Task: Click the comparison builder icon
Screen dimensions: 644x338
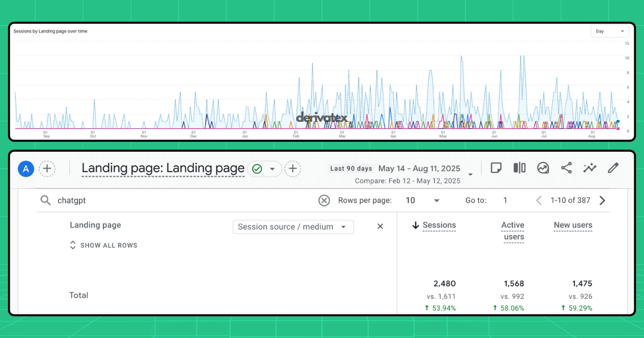Action: (x=519, y=168)
